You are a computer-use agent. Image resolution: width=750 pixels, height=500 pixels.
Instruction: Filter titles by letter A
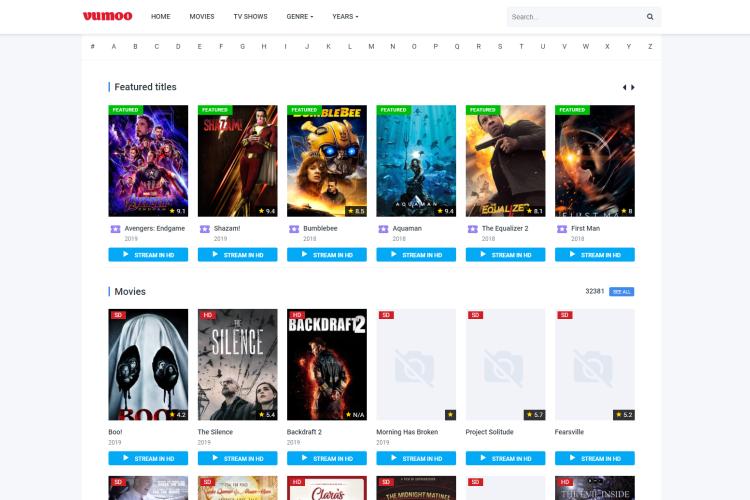[x=114, y=46]
